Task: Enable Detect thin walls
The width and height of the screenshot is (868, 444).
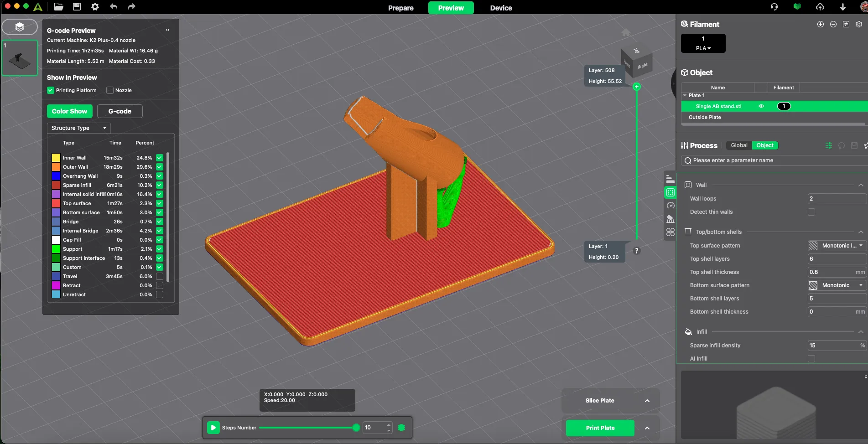Action: pyautogui.click(x=811, y=212)
